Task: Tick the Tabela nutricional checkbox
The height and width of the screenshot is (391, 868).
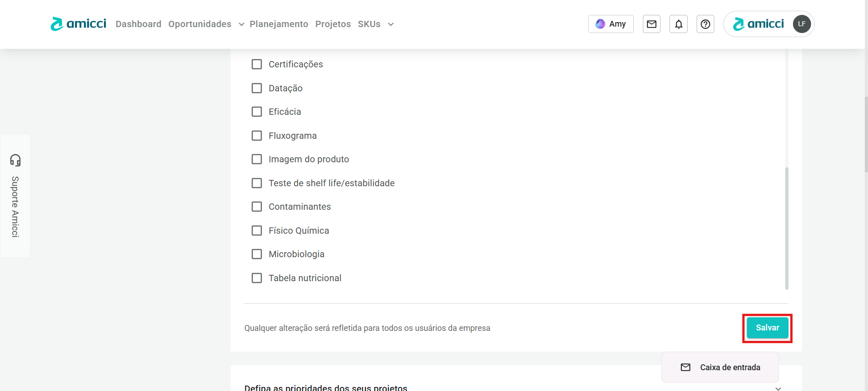Action: [x=257, y=278]
